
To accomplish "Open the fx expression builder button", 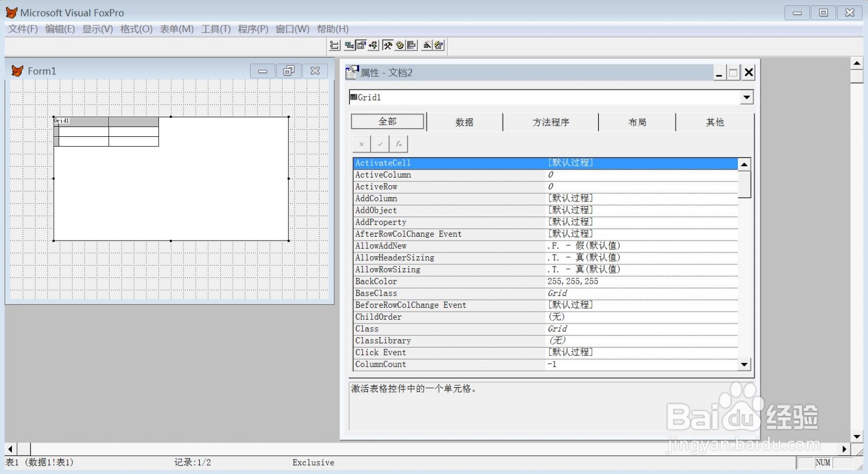I will pos(398,144).
